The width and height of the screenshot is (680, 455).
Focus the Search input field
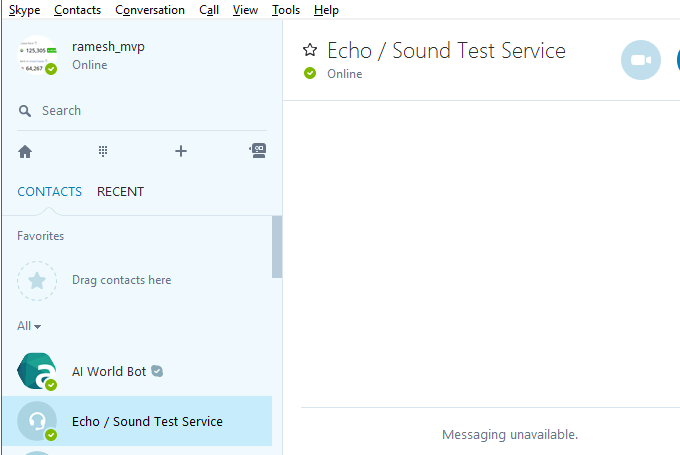tap(142, 111)
